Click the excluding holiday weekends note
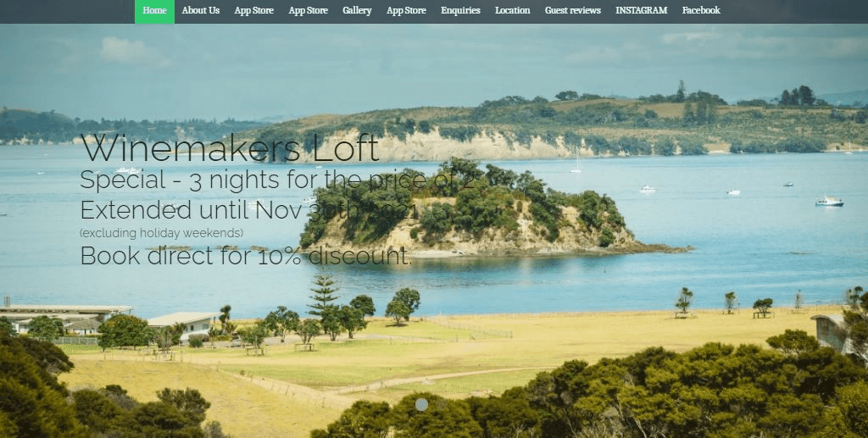Image resolution: width=868 pixels, height=438 pixels. click(161, 233)
